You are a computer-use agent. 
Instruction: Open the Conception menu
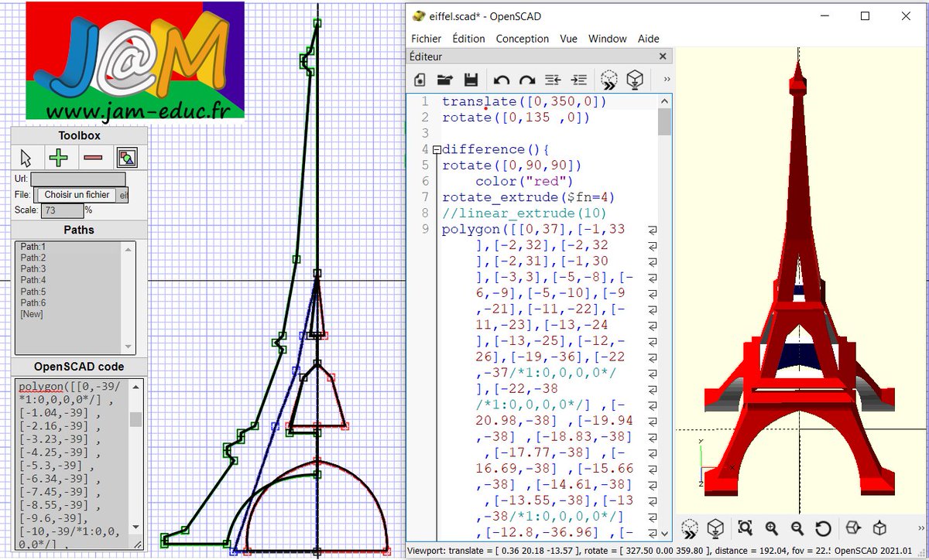click(523, 39)
